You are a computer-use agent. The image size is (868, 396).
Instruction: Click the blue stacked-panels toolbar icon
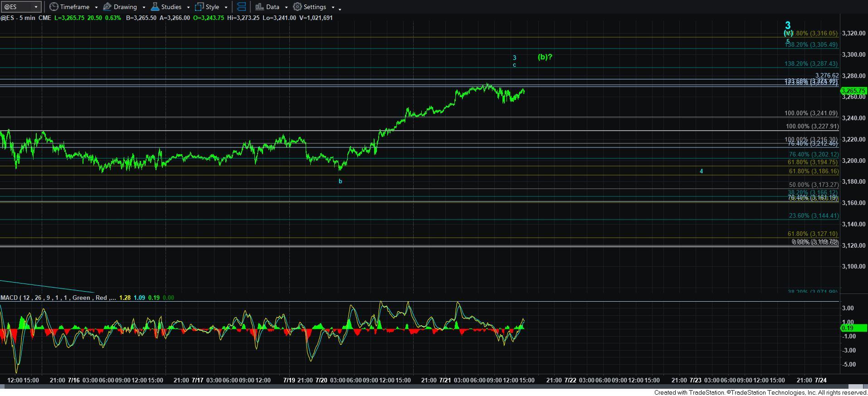(241, 7)
